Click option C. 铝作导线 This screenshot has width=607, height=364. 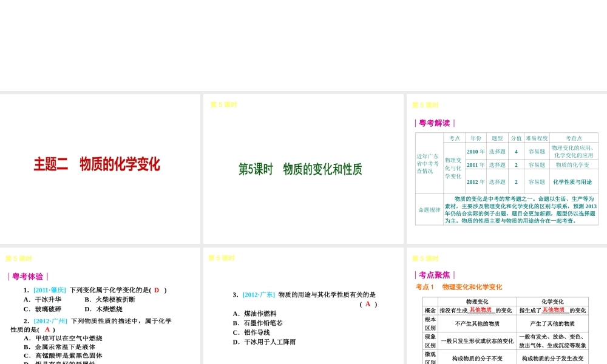tap(251, 332)
